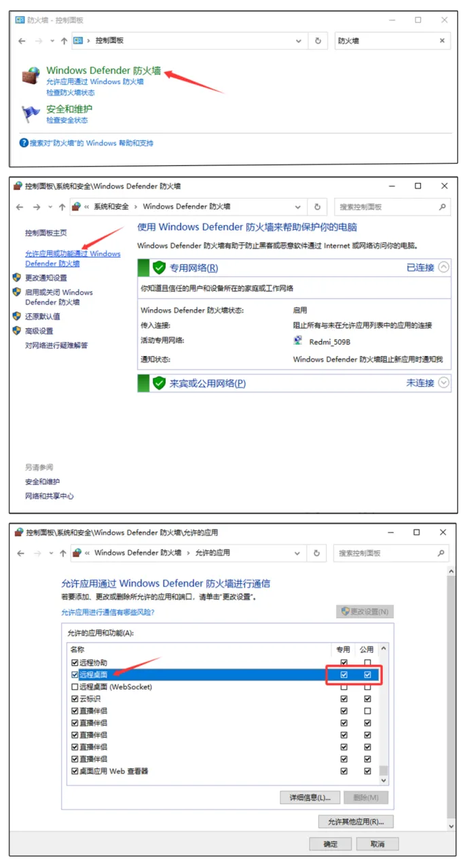
Task: Click the 名称 column header
Action: [x=77, y=650]
